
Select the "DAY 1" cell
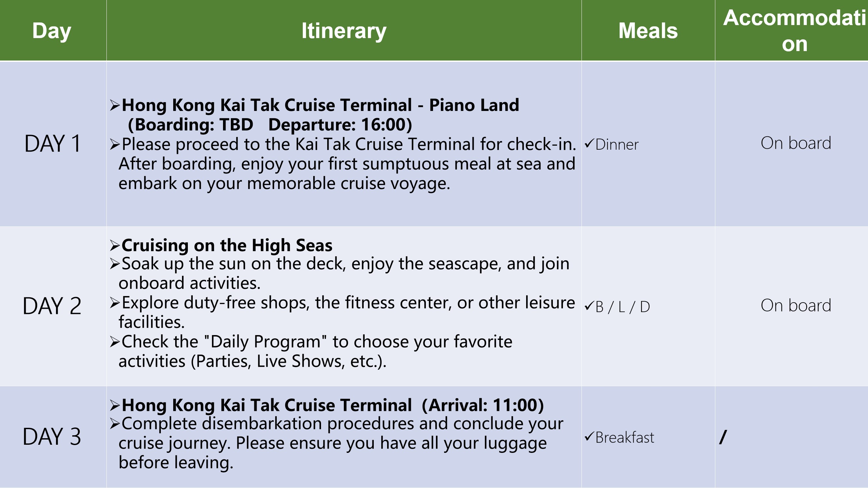tap(52, 144)
